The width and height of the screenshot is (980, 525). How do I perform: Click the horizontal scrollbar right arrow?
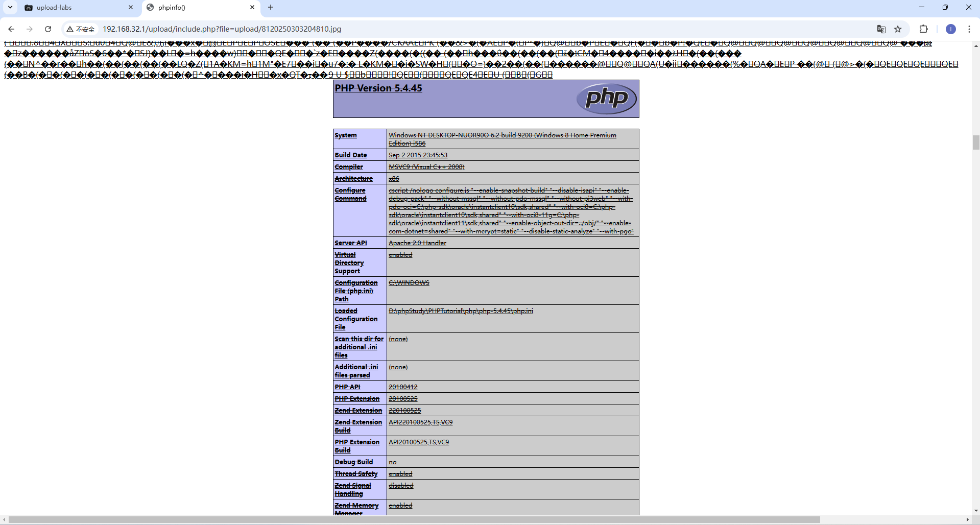(x=967, y=520)
